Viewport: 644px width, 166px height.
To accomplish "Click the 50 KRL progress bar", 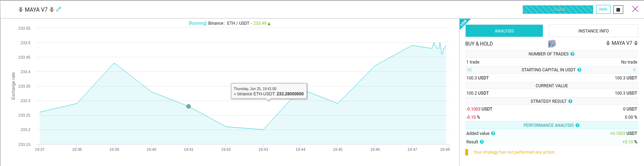I will click(x=558, y=10).
